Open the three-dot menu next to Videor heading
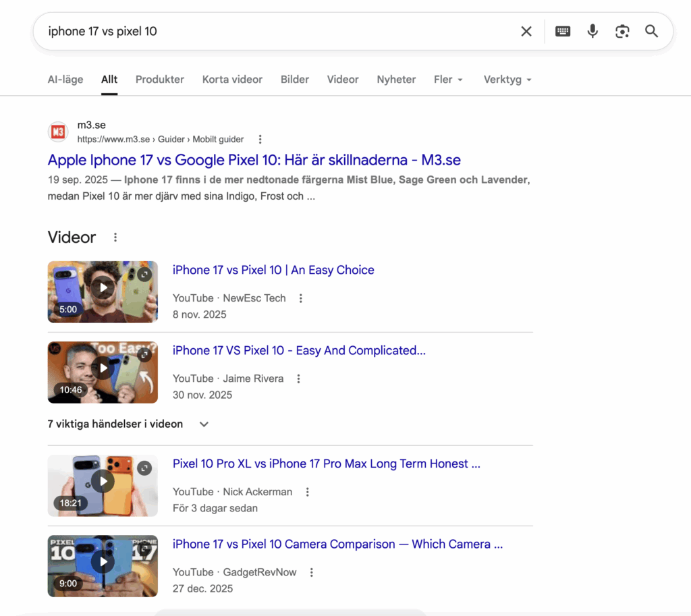This screenshot has width=691, height=616. (x=115, y=237)
